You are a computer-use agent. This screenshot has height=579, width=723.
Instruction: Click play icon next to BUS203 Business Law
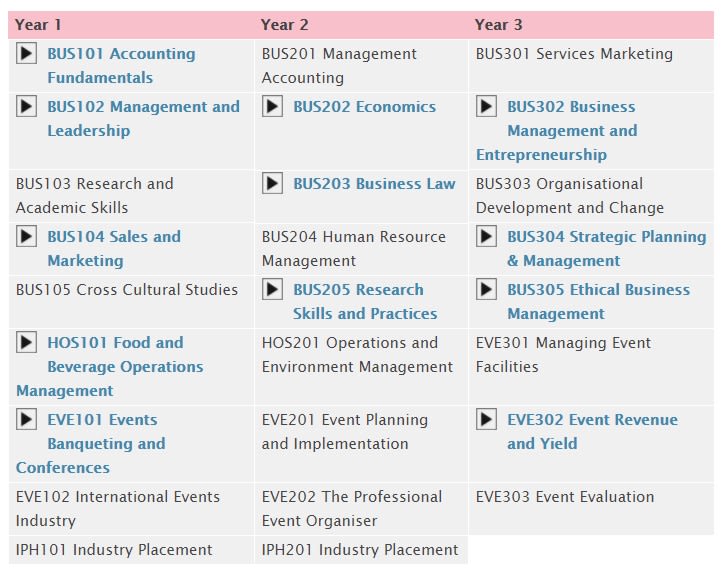(x=273, y=183)
